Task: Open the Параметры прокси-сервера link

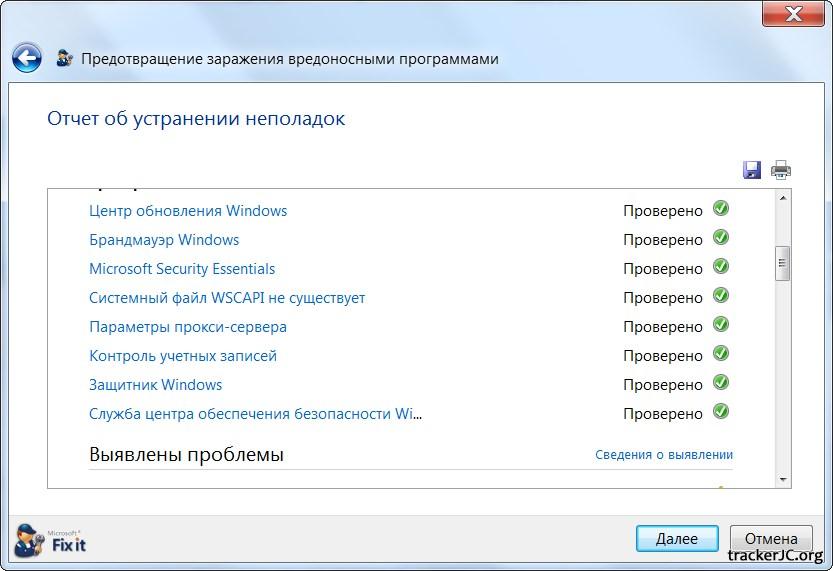Action: point(188,327)
